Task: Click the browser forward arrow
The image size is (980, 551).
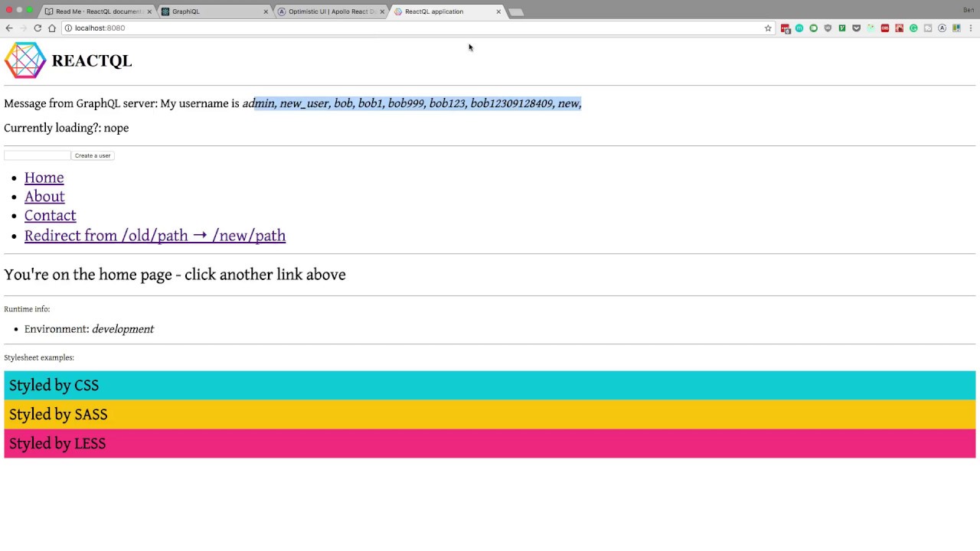Action: tap(23, 28)
